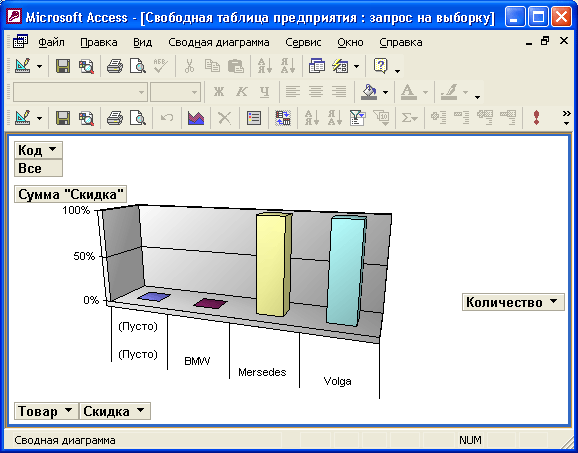Click the New Object lightning icon

tap(340, 66)
